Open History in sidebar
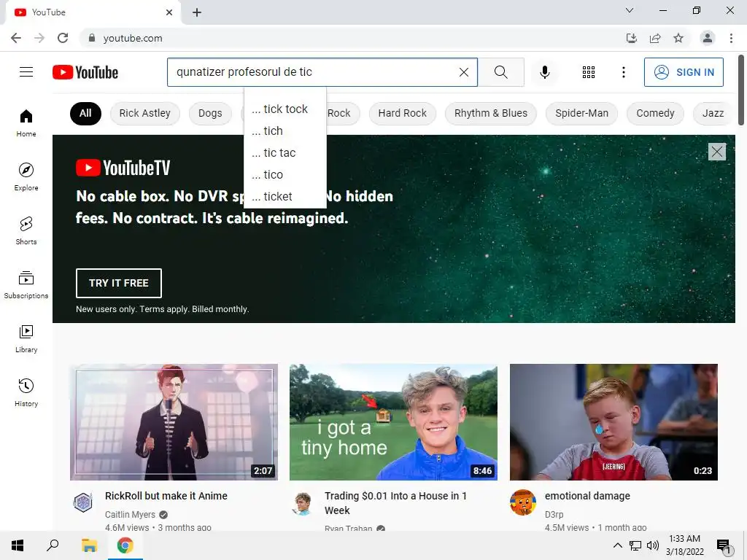The height and width of the screenshot is (560, 747). (x=26, y=392)
